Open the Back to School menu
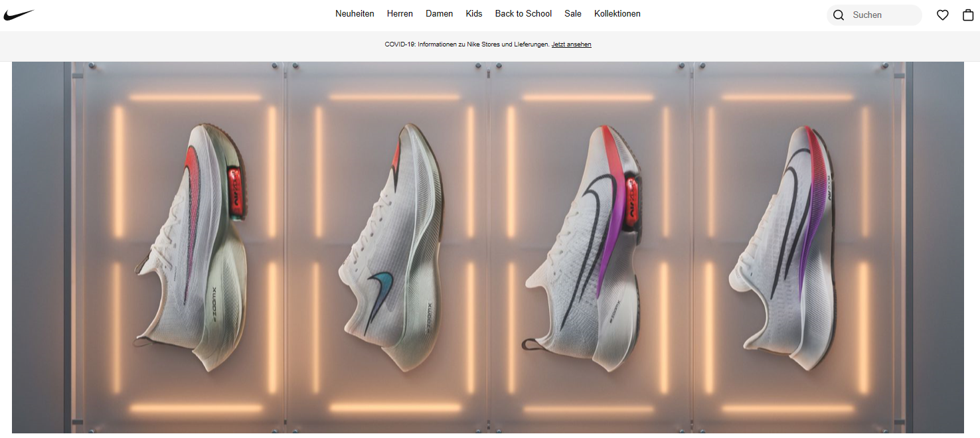Screen dimensions: 980x438 point(523,14)
